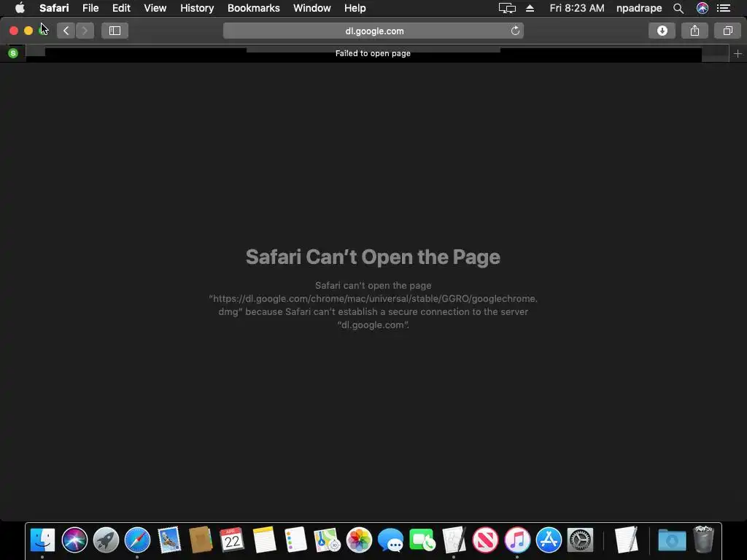Show the Safari sidebar
The height and width of the screenshot is (560, 747).
click(115, 31)
